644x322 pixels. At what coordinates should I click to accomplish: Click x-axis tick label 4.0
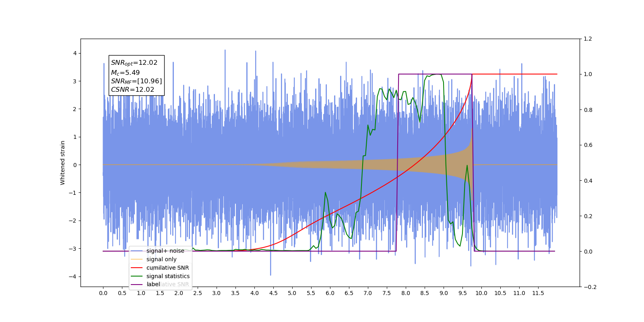(254, 293)
